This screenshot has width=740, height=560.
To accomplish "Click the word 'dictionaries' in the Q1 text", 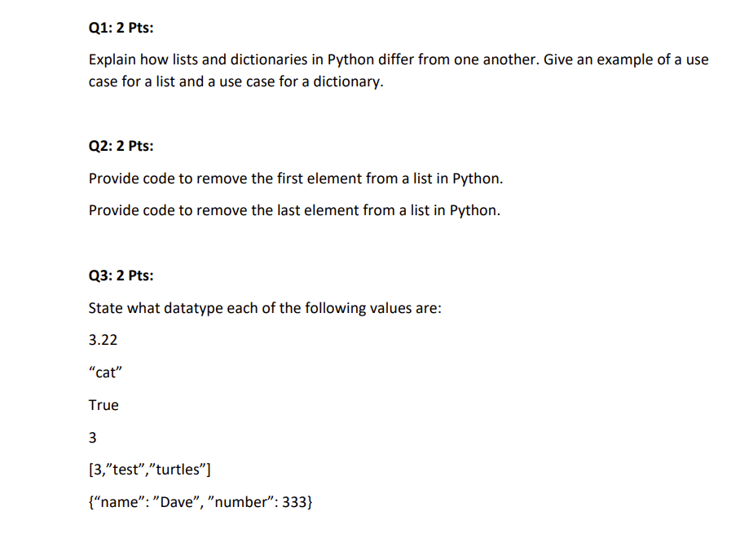I will (x=268, y=60).
